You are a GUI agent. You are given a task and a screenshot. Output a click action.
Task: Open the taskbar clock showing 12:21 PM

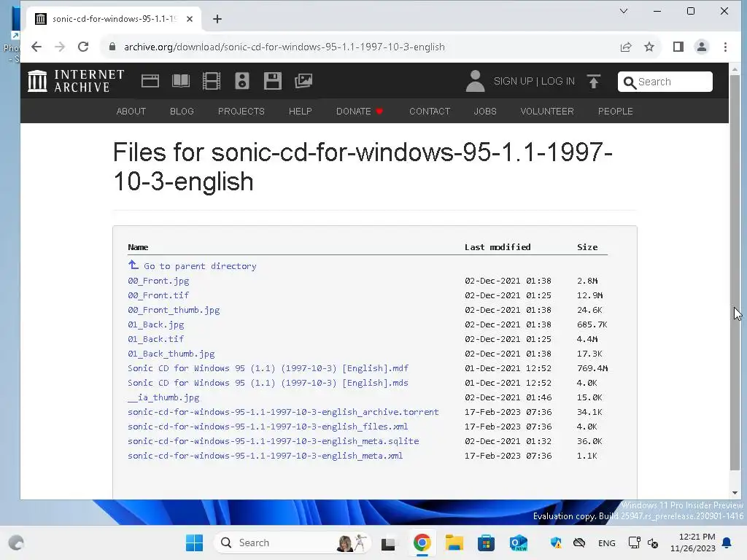693,542
